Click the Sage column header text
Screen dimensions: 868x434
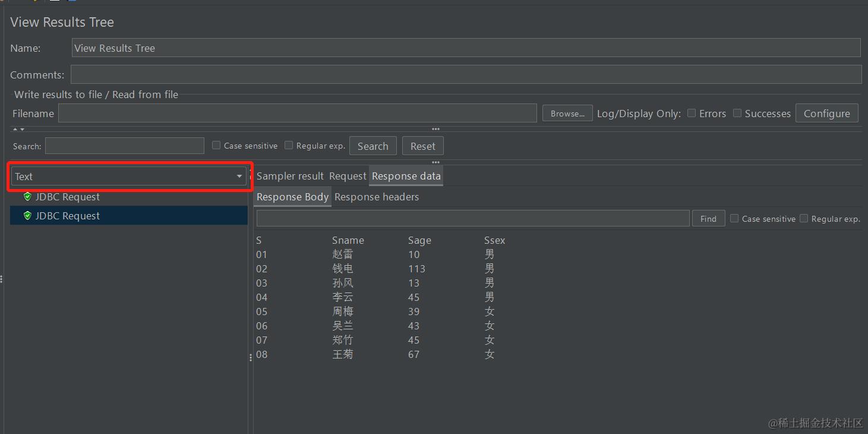pyautogui.click(x=419, y=240)
